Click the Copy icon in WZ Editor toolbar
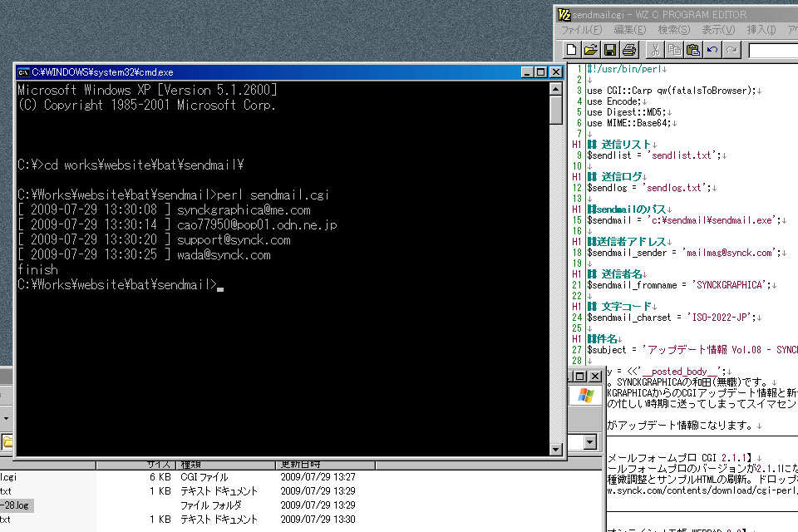Screen dimensions: 798x532 (x=674, y=50)
